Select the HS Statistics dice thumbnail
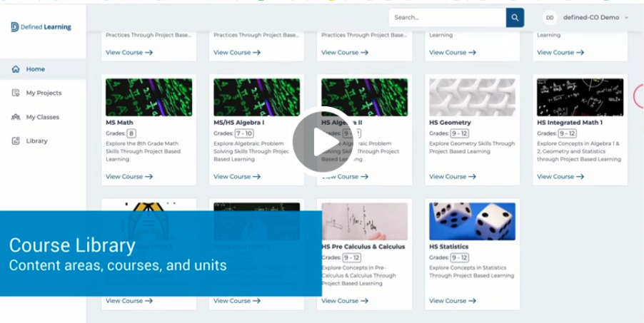This screenshot has height=323, width=644. tap(472, 221)
